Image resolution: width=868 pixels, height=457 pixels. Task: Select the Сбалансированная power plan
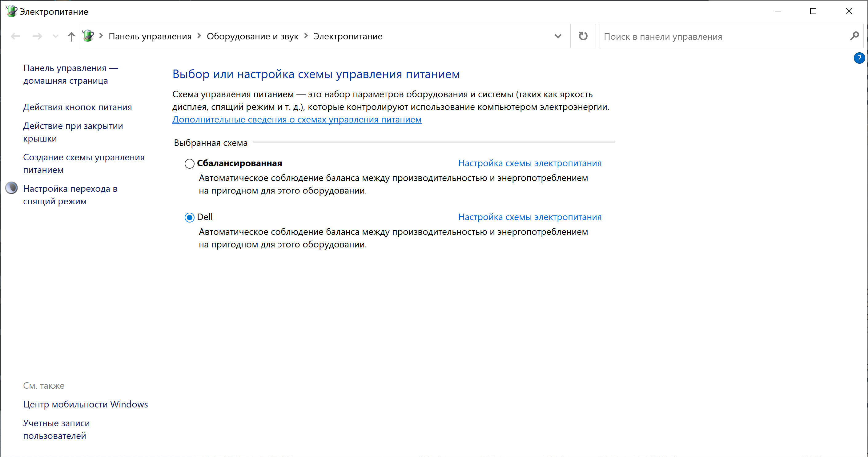189,164
